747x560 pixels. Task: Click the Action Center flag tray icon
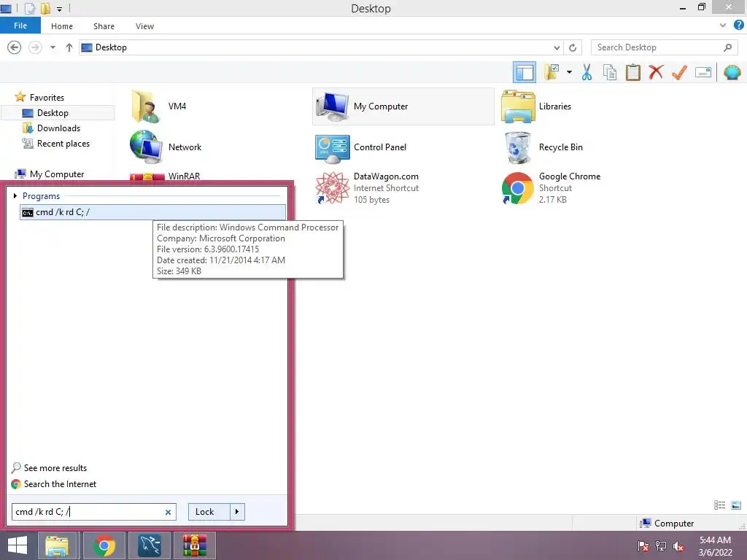(643, 546)
